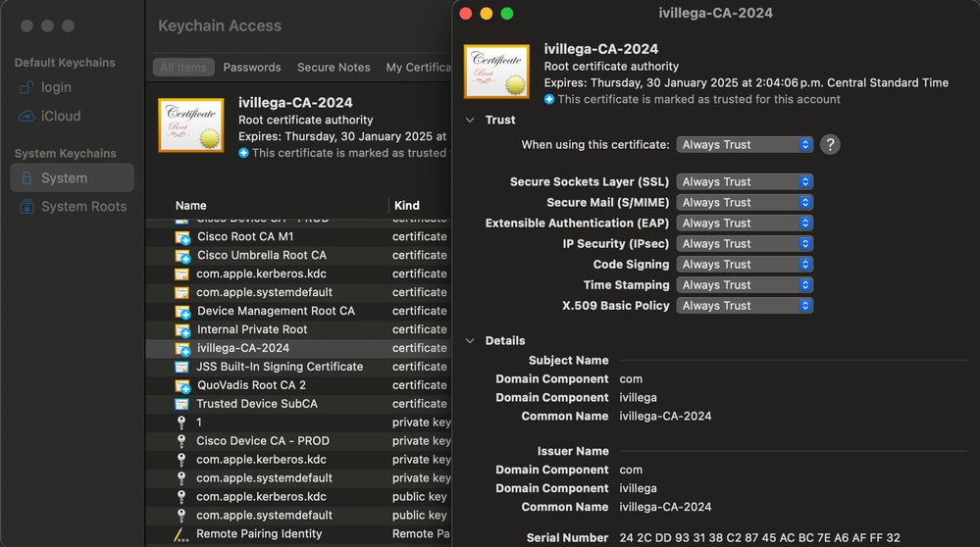This screenshot has height=547, width=980.
Task: Click the System keychain lock icon
Action: click(26, 178)
